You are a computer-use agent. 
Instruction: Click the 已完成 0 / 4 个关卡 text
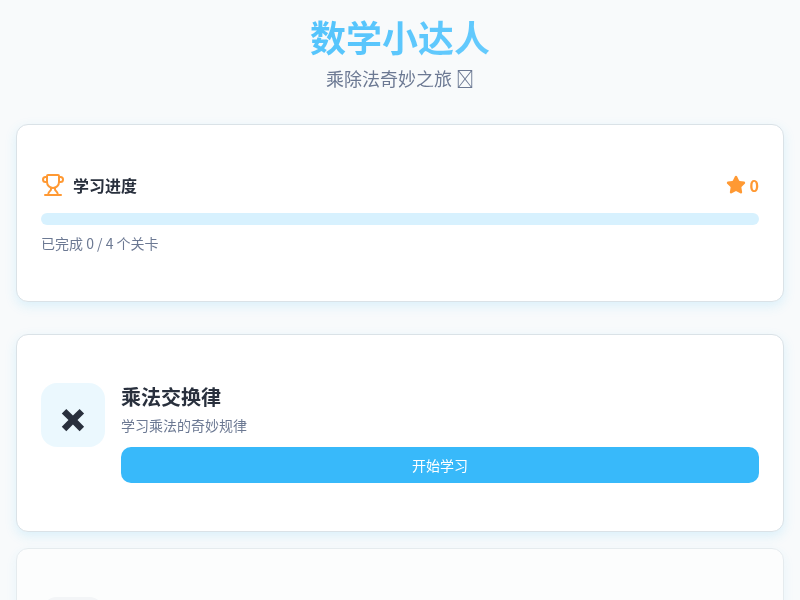[x=99, y=244]
